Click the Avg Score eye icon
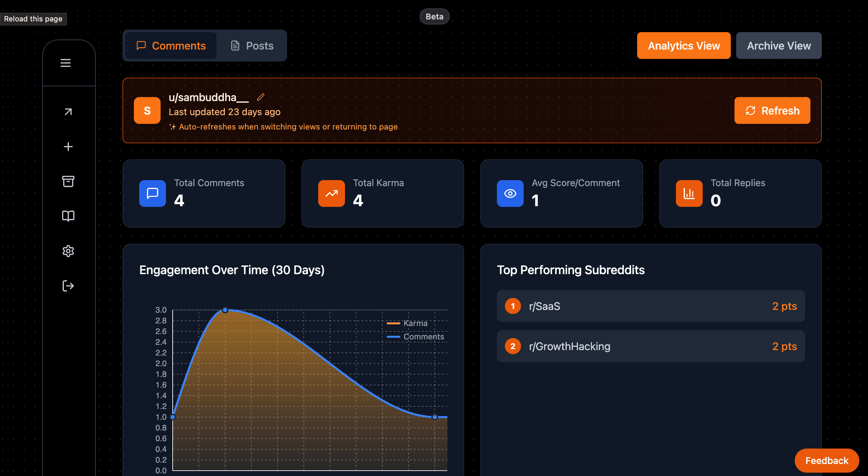Image resolution: width=868 pixels, height=476 pixels. pyautogui.click(x=510, y=193)
